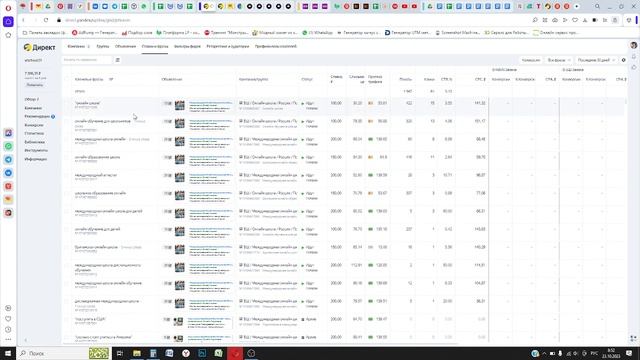Click the search icon in the address bar
This screenshot has height=360, width=640.
point(535,20)
